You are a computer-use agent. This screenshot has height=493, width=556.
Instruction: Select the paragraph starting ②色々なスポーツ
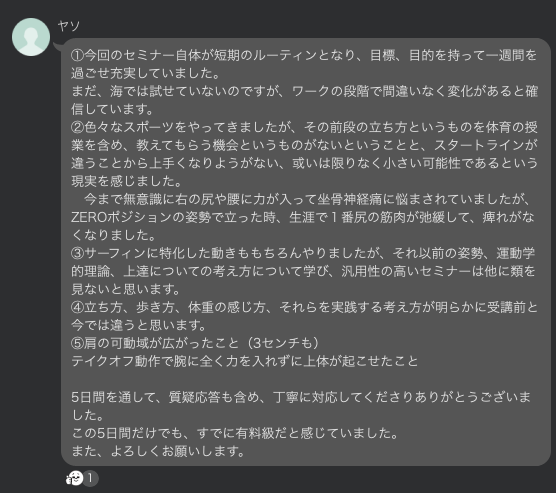tap(304, 154)
